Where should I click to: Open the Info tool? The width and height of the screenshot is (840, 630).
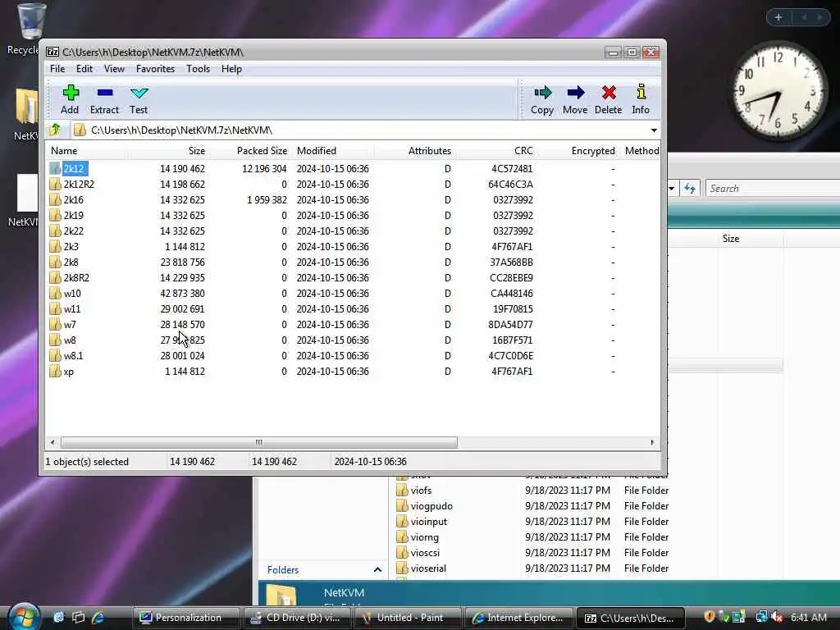[x=641, y=99]
